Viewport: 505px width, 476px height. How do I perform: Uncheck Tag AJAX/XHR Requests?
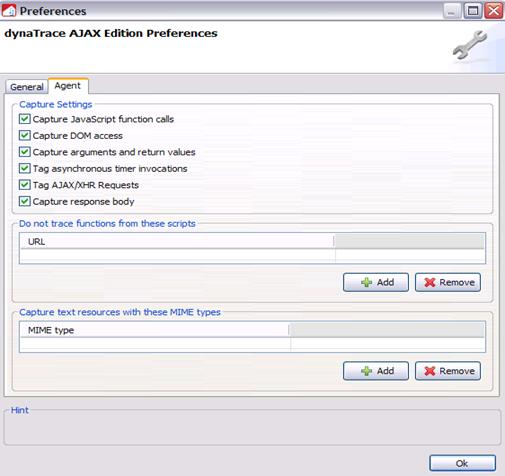(x=25, y=185)
